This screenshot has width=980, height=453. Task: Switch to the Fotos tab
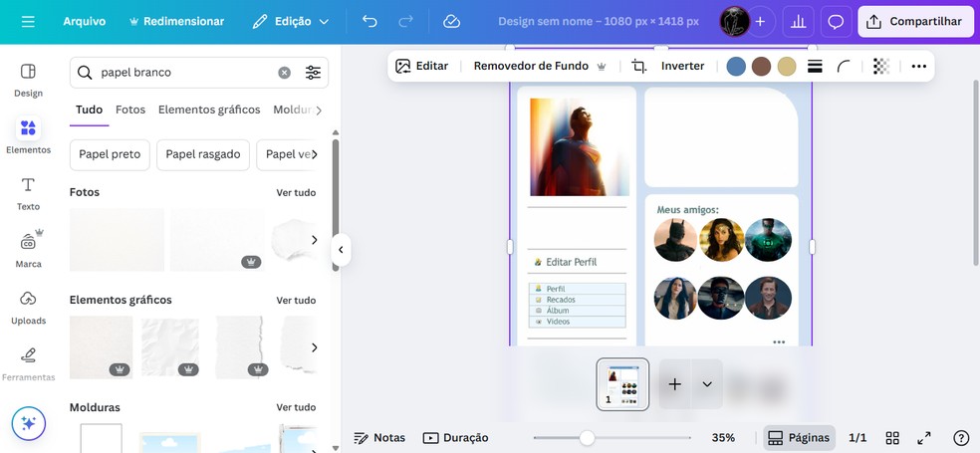(x=130, y=110)
